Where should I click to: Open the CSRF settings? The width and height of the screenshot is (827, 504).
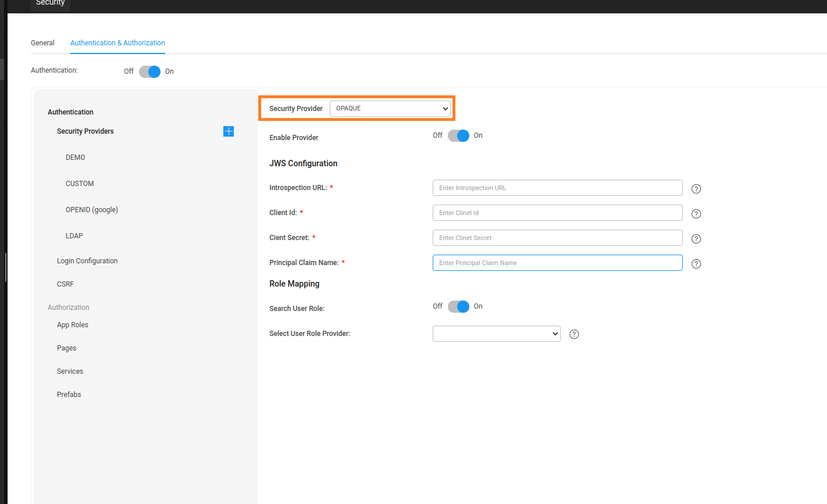[x=65, y=284]
